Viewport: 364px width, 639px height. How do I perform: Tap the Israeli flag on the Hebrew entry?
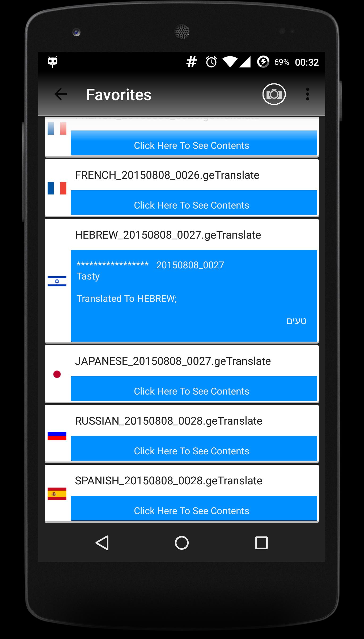click(57, 281)
